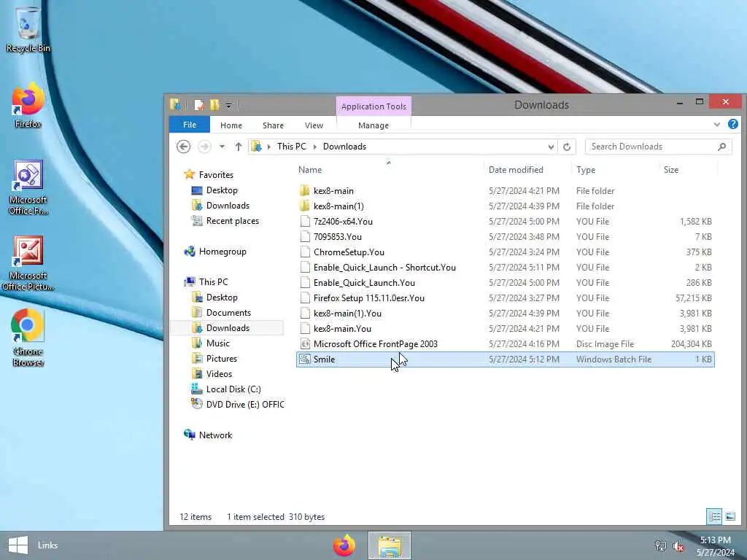The image size is (747, 560).
Task: Click the network tray icon
Action: pyautogui.click(x=660, y=545)
